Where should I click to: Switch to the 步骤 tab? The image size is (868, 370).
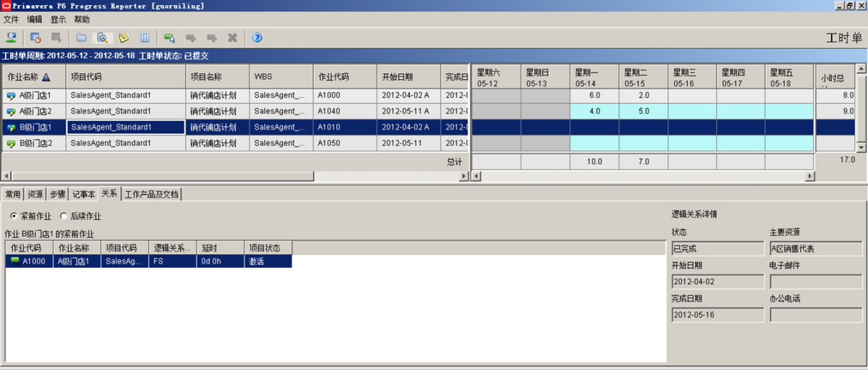(58, 194)
